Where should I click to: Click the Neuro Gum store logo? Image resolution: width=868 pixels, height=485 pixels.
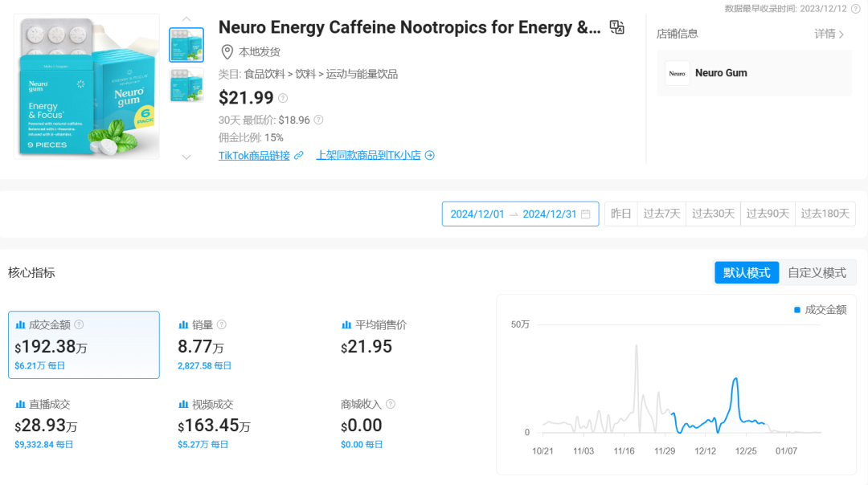(x=678, y=73)
